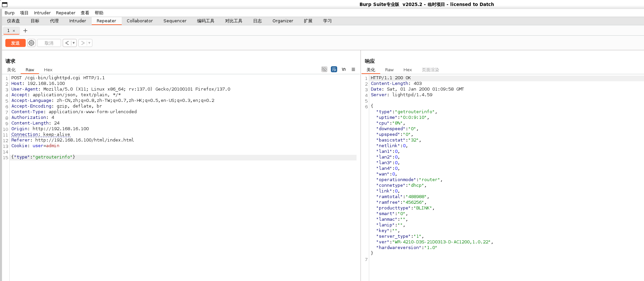The height and width of the screenshot is (281, 644).
Task: Close Repeater tab 1 with the x
Action: [14, 31]
